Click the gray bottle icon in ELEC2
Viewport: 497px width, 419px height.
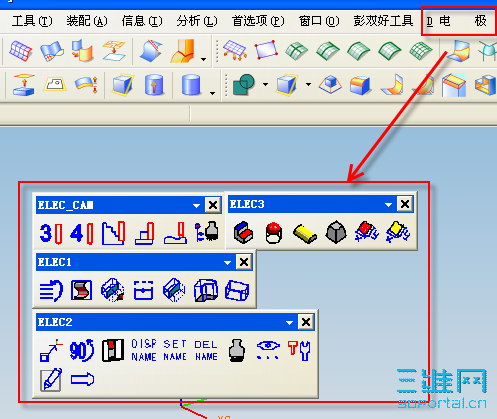click(237, 350)
